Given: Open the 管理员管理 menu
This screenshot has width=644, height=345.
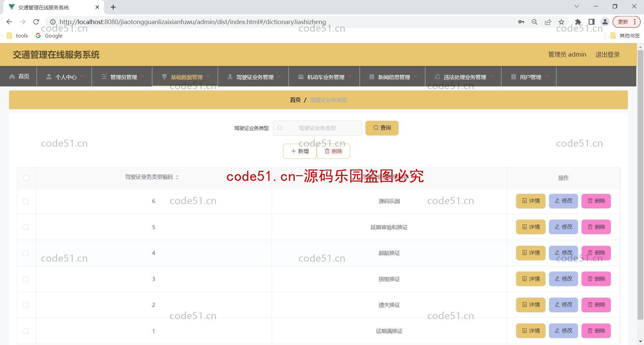Looking at the screenshot, I should [122, 76].
